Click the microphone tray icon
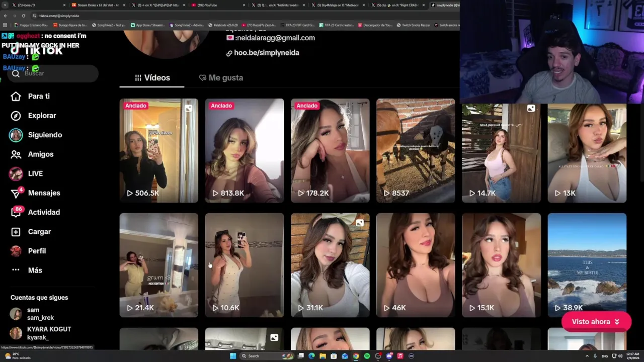Viewport: 644px width, 362px height. [595, 356]
